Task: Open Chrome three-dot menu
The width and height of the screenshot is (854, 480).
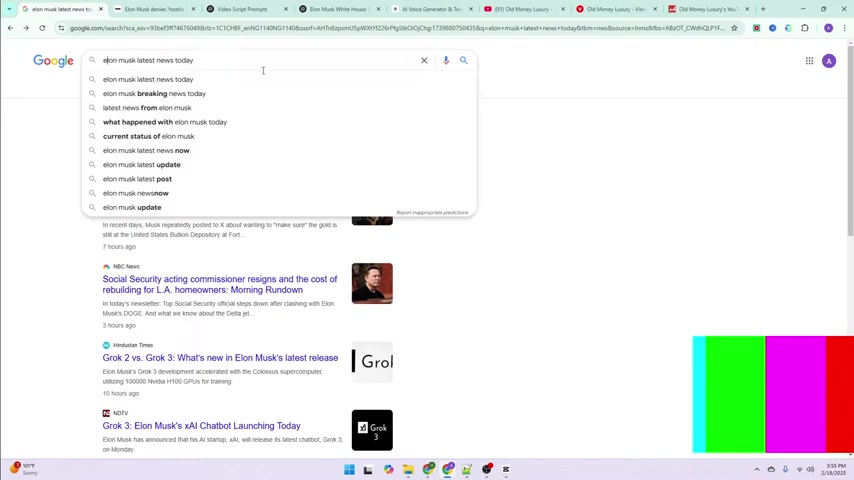Action: pyautogui.click(x=844, y=28)
